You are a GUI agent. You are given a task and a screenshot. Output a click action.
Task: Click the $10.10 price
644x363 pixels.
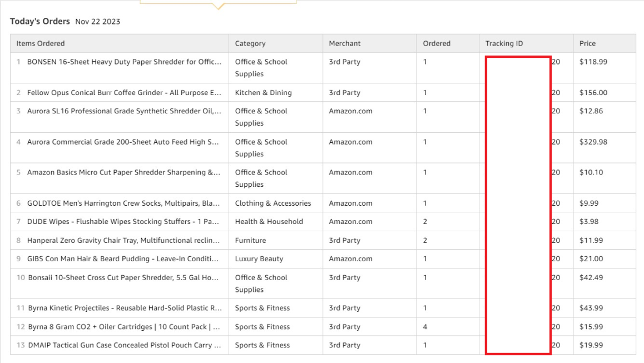(591, 172)
